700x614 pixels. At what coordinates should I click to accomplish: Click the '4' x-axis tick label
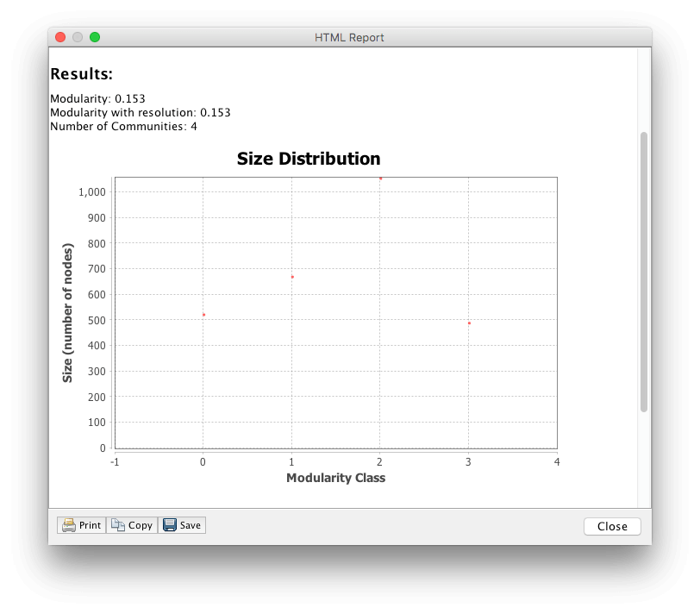click(557, 462)
